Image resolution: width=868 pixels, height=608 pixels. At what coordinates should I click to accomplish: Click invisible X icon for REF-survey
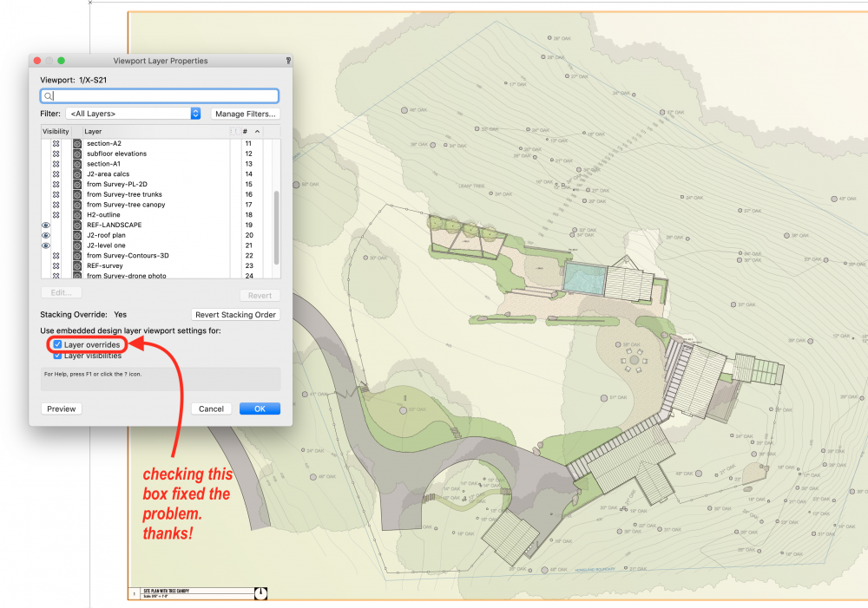tap(56, 266)
